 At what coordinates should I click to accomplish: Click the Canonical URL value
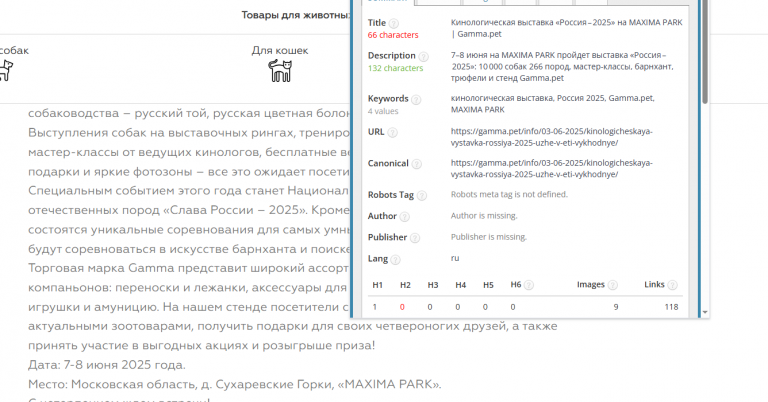(x=552, y=168)
